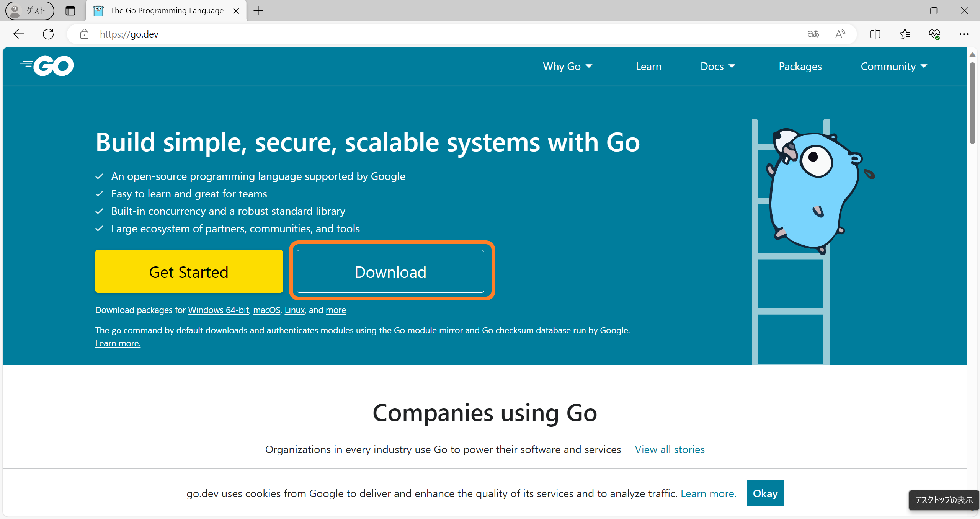The height and width of the screenshot is (519, 980).
Task: Open the View all stories link
Action: click(x=670, y=449)
